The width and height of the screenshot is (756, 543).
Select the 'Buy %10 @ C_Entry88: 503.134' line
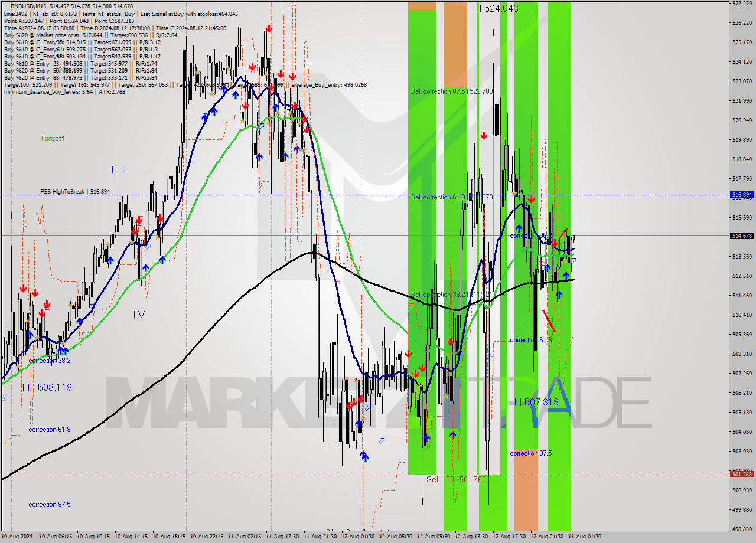(82, 56)
